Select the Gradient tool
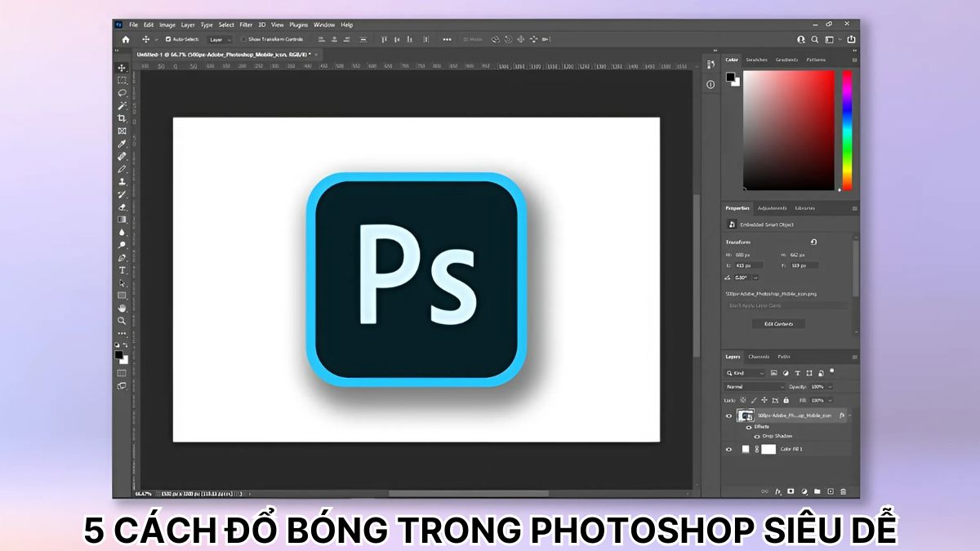The image size is (980, 551). [x=122, y=219]
